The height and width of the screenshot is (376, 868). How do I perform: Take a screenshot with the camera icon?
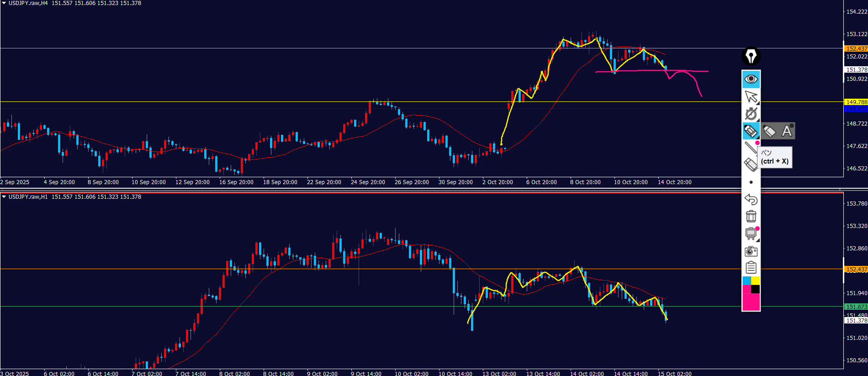[x=751, y=251]
